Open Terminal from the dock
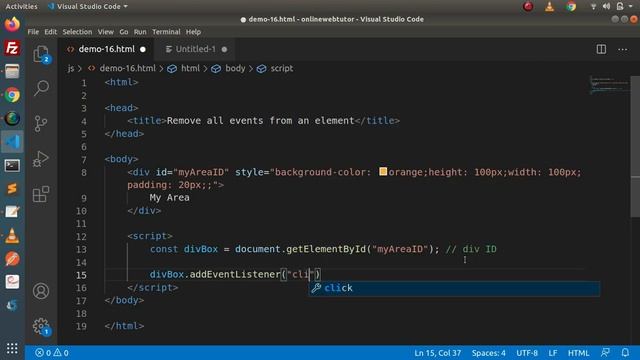Viewport: 640px width, 360px height. coord(12,165)
